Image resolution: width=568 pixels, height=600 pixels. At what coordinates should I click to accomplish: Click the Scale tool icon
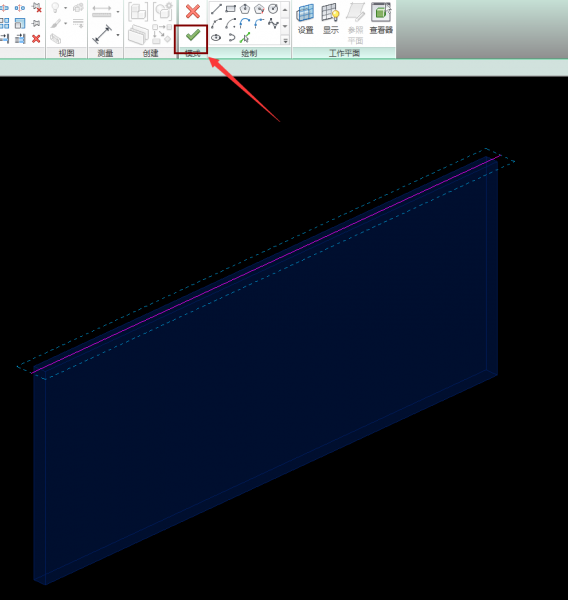[20, 23]
